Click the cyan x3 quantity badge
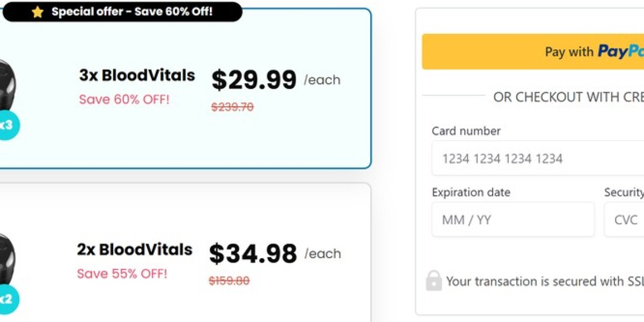 tap(8, 126)
